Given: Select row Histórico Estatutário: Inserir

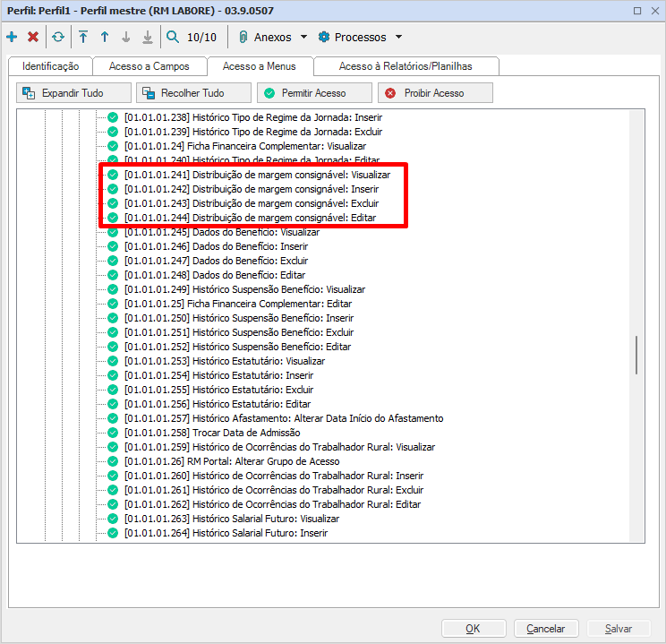Looking at the screenshot, I should [x=218, y=375].
